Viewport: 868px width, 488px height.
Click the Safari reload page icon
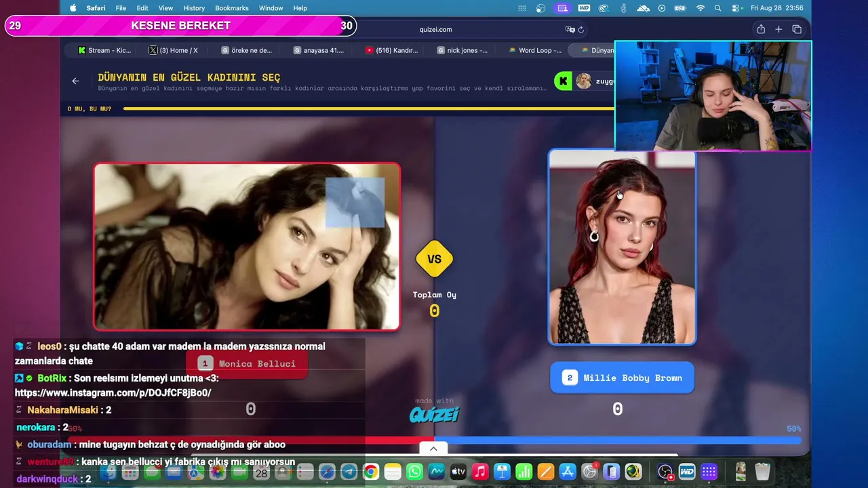tap(581, 30)
